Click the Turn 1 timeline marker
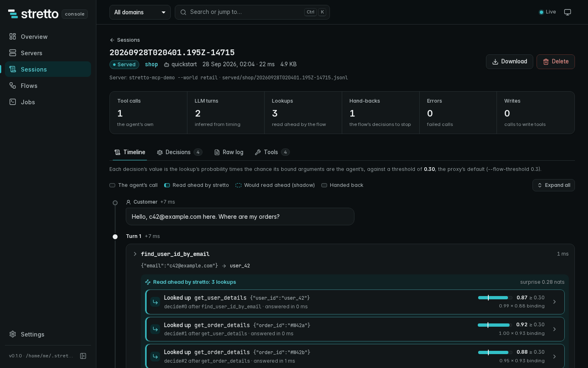Viewport: 588px width, 368px height. click(115, 237)
